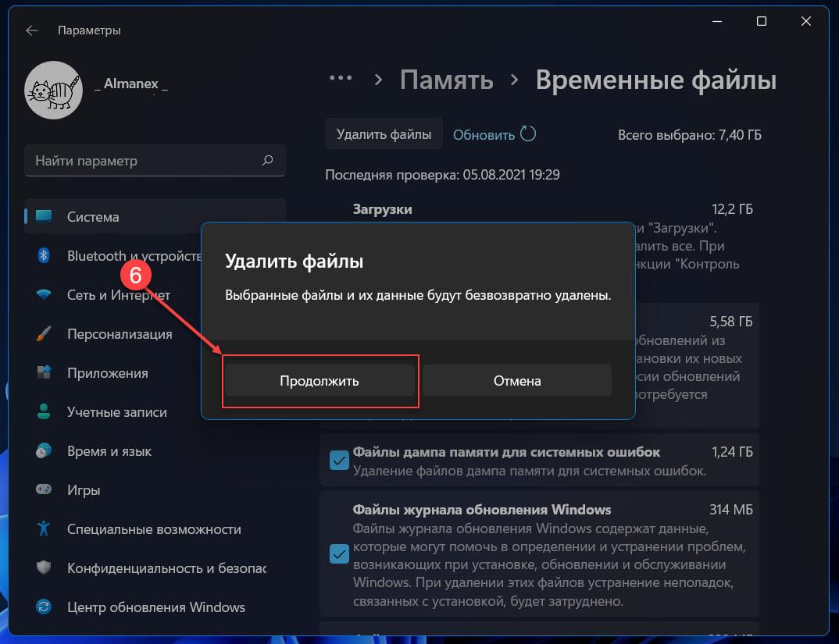Screen dimensions: 839x644
Task: Open the Время и язык section
Action: pyautogui.click(x=155, y=451)
